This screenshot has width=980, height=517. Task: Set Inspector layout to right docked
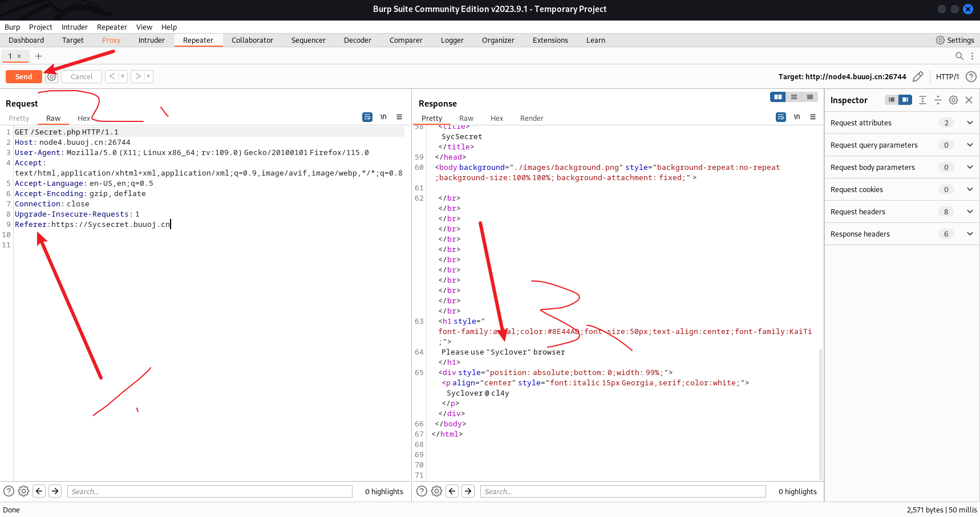[905, 100]
